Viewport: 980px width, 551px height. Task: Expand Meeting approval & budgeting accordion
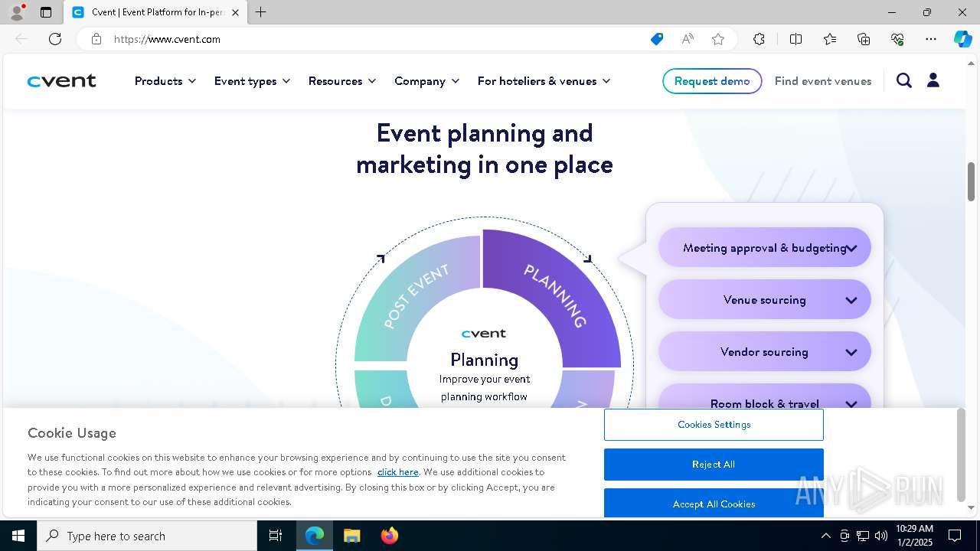[x=765, y=248]
